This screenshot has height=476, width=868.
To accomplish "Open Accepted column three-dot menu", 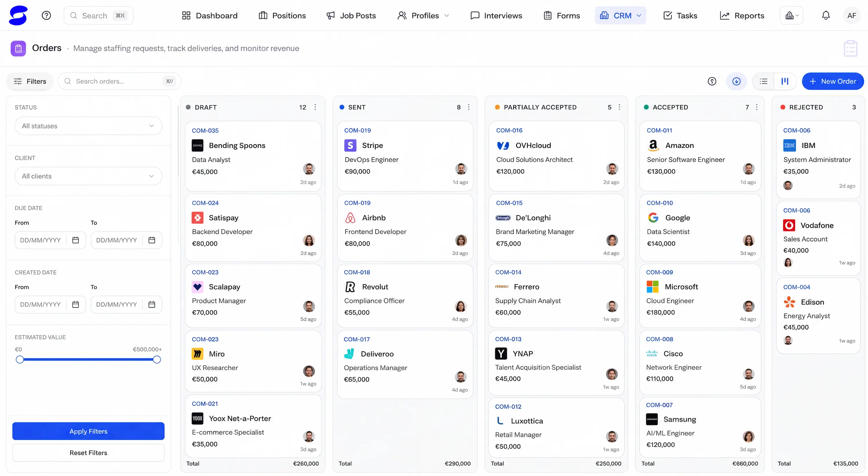I will pos(757,107).
